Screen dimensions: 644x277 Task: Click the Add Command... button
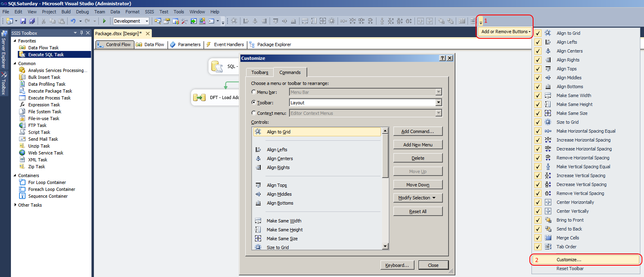coord(418,131)
